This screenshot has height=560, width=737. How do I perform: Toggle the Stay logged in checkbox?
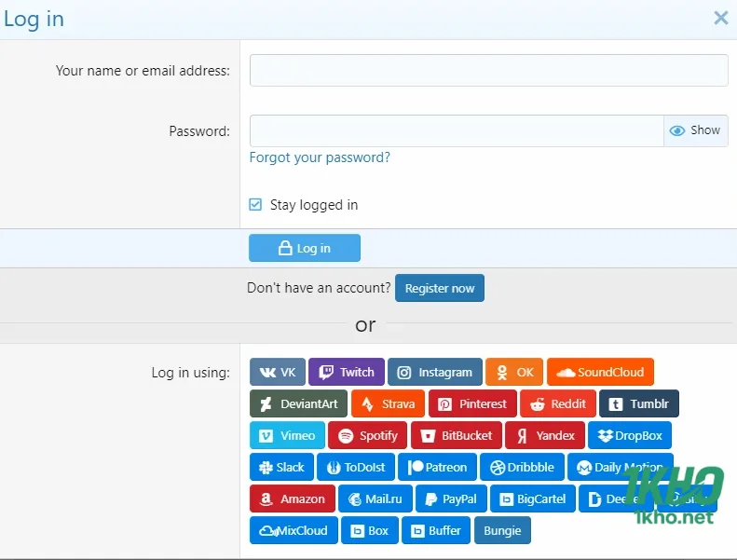255,205
